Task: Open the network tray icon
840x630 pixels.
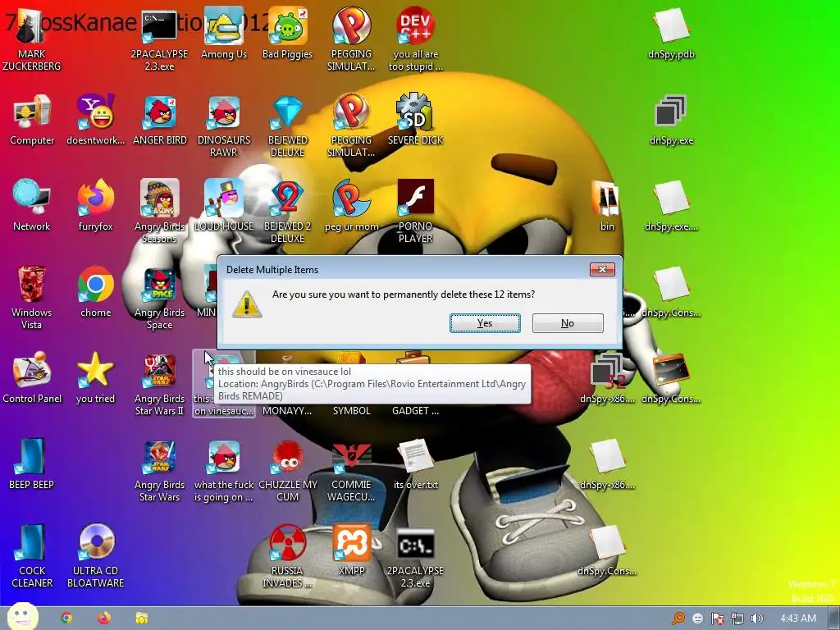Action: (x=737, y=619)
